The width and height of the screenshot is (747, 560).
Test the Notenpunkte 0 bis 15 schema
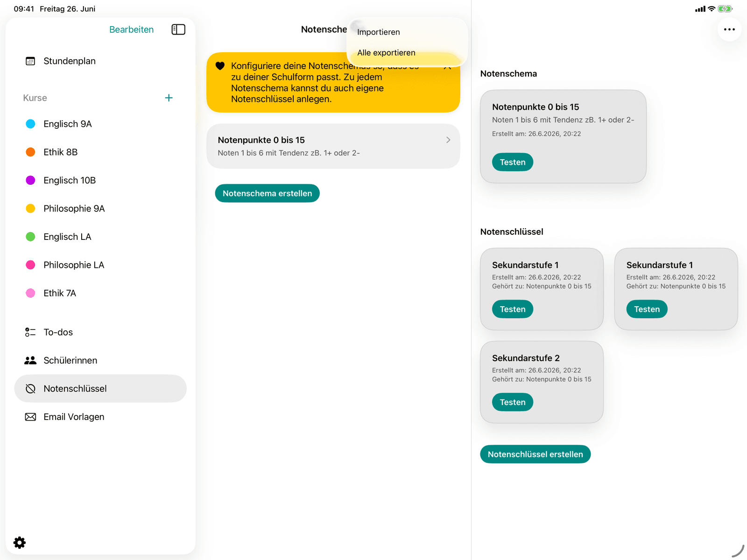tap(512, 162)
